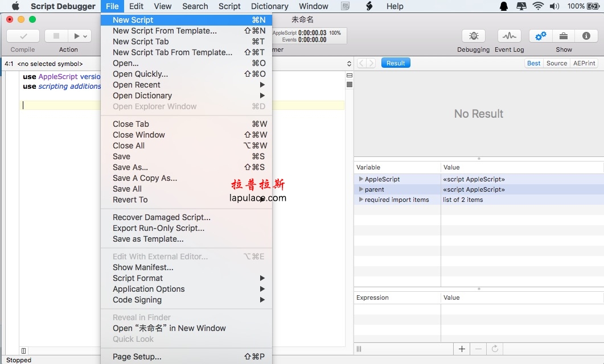604x364 pixels.
Task: Click the Variable column header
Action: pyautogui.click(x=397, y=167)
